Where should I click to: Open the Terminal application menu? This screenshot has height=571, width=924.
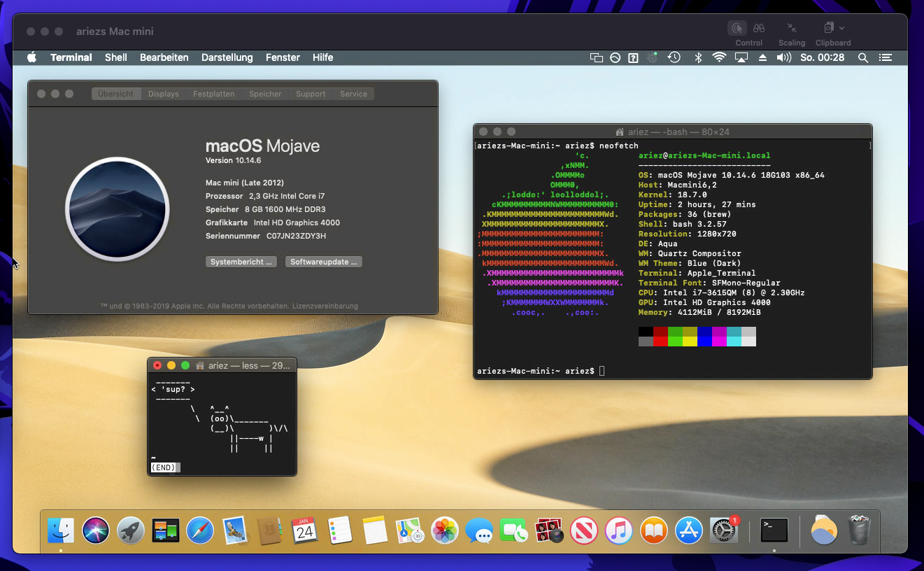coord(71,57)
